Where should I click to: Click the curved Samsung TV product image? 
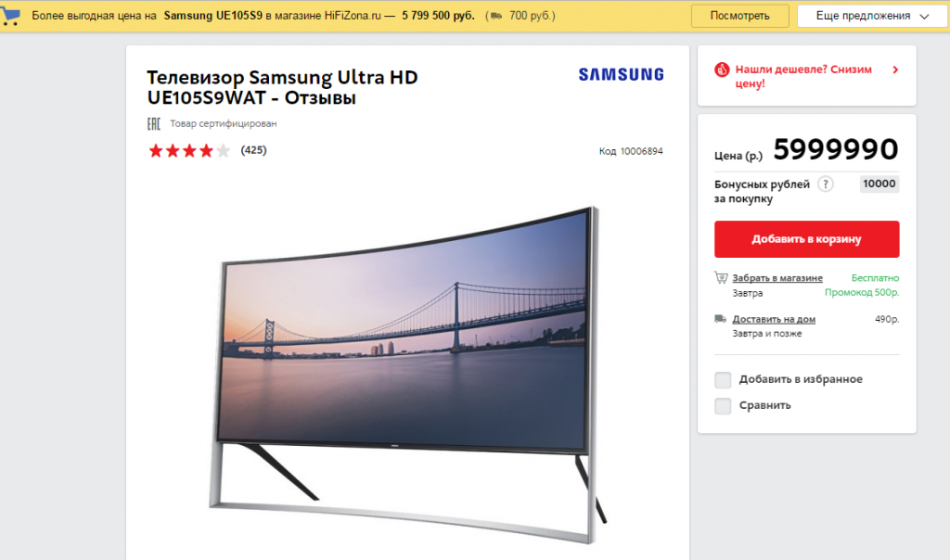pyautogui.click(x=407, y=375)
